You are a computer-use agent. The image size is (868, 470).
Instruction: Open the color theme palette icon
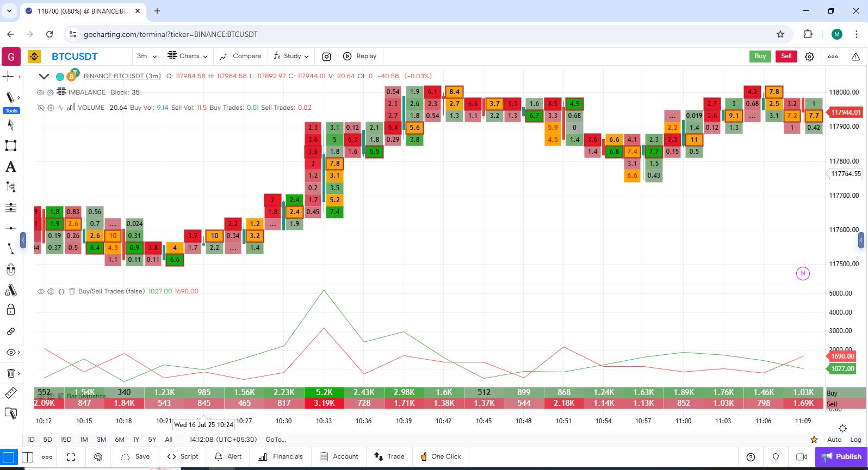[x=98, y=457]
